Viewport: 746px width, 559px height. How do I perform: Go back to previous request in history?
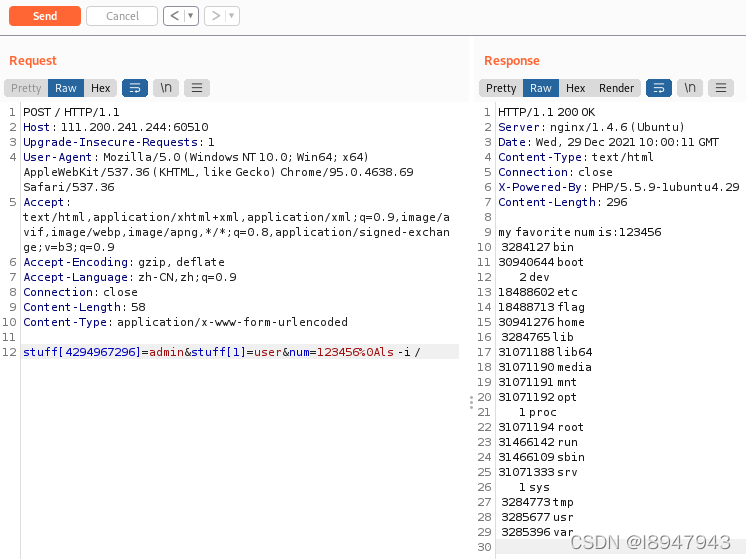point(175,16)
